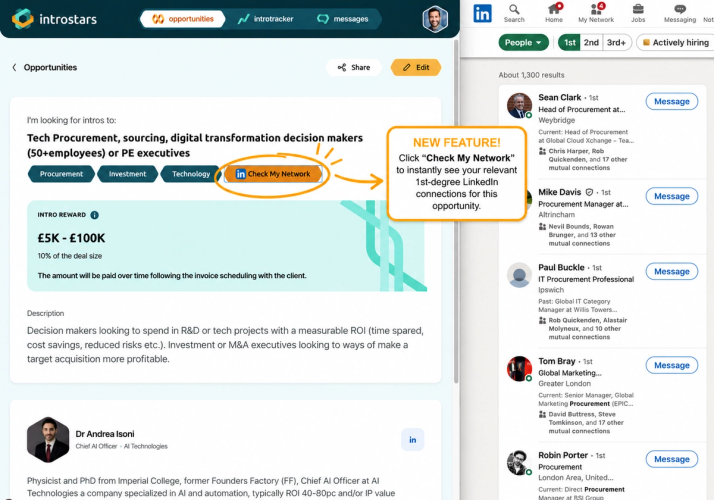The width and height of the screenshot is (714, 500).
Task: Click the 'Description' heading label
Action: (x=45, y=313)
